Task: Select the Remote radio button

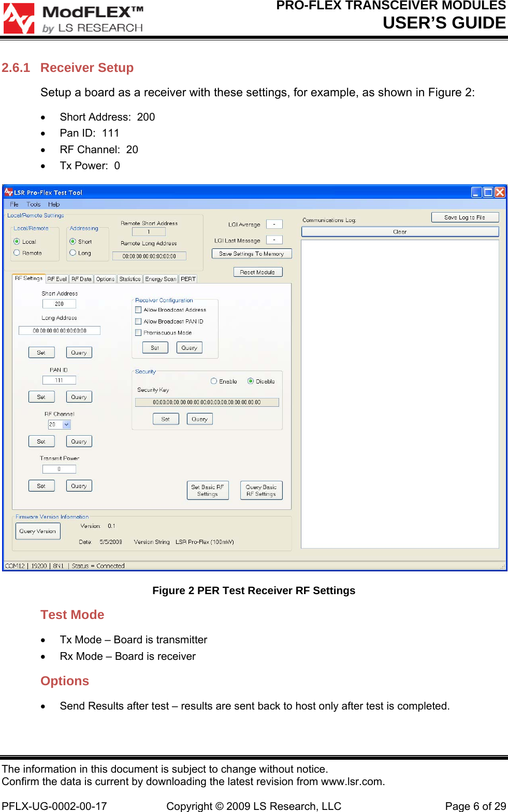Action: [17, 253]
